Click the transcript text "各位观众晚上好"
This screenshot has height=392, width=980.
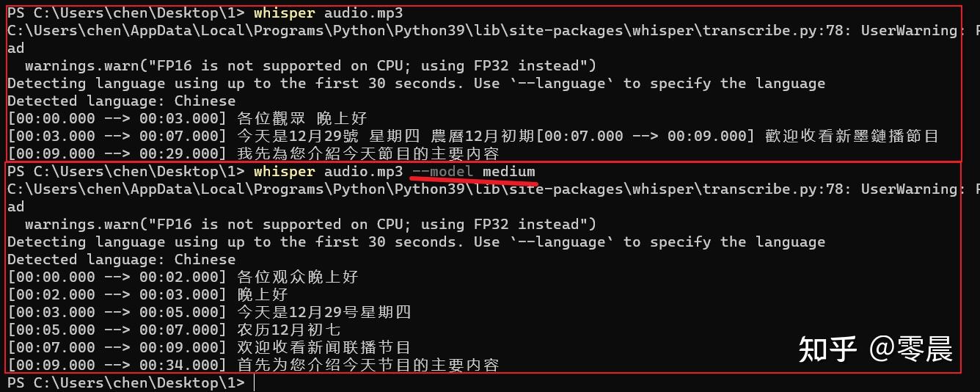coord(298,277)
